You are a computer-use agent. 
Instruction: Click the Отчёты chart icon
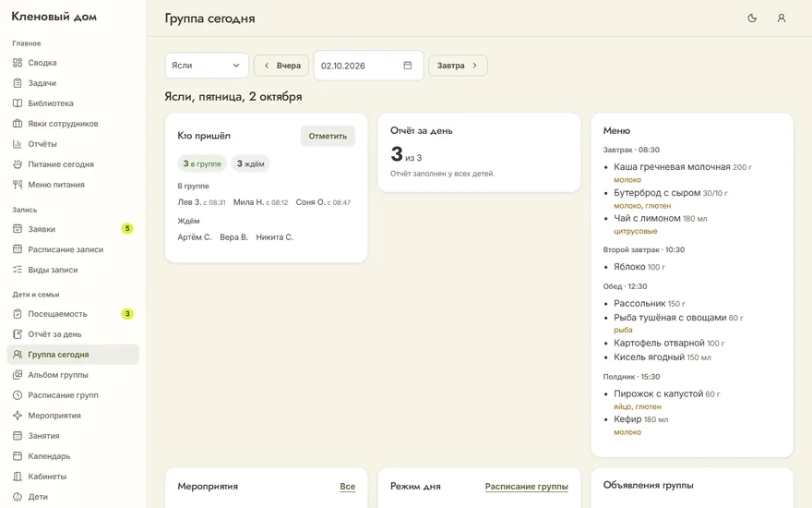[18, 143]
